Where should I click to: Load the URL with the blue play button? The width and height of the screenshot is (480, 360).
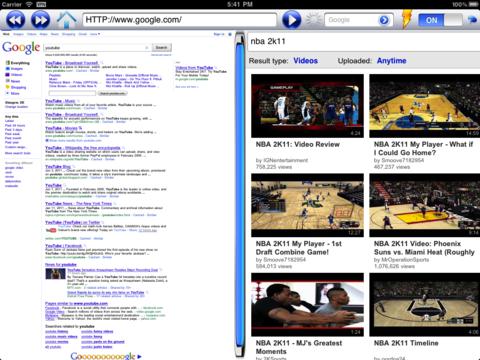point(292,20)
